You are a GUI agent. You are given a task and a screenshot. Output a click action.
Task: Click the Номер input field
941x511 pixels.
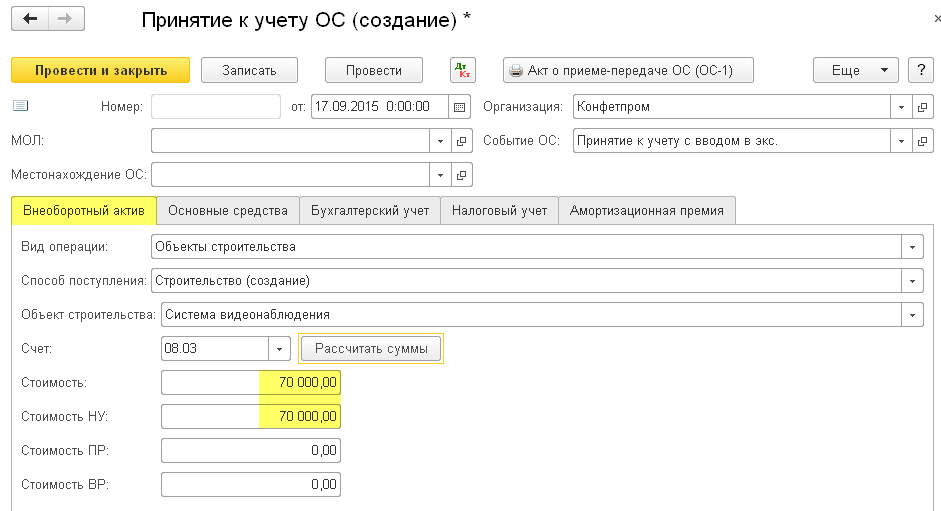pyautogui.click(x=216, y=107)
